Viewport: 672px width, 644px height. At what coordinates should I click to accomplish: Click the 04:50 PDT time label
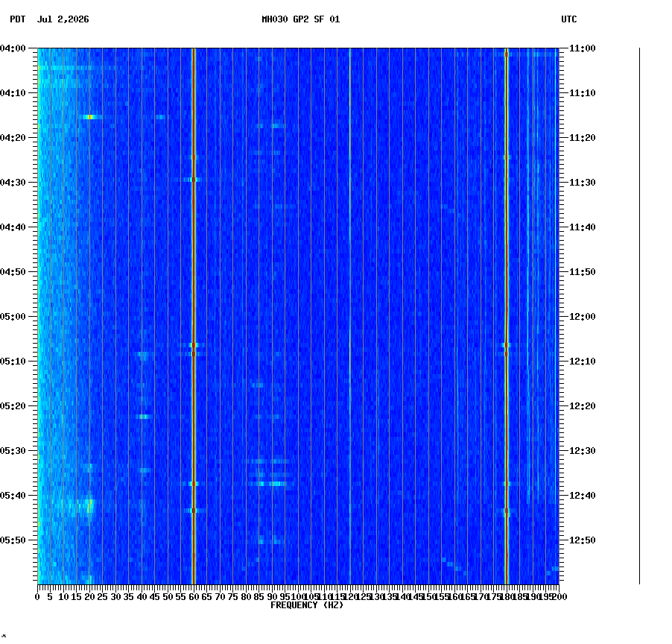point(13,272)
